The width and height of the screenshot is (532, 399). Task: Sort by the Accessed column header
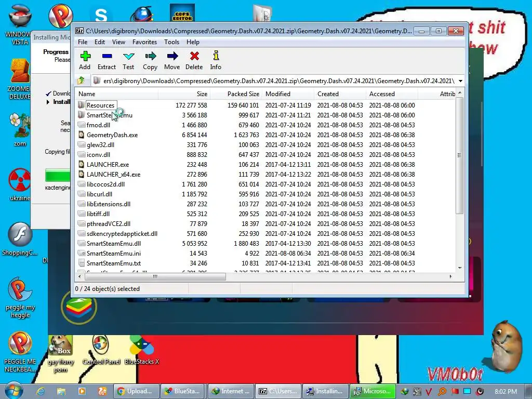tap(392, 94)
